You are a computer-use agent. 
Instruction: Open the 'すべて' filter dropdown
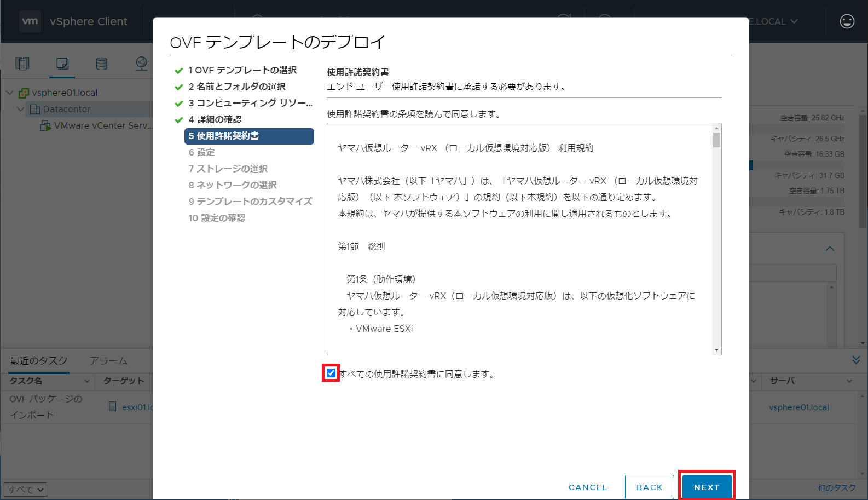click(25, 489)
